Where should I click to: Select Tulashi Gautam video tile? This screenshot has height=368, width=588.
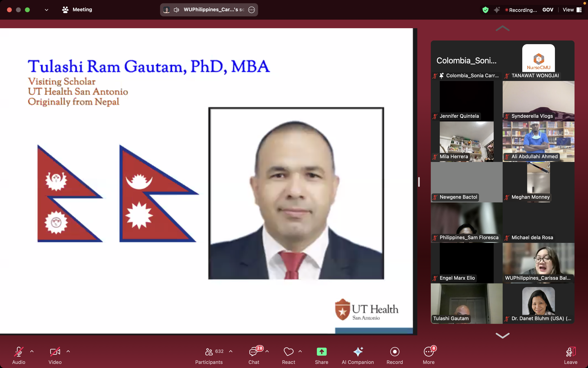coord(467,303)
